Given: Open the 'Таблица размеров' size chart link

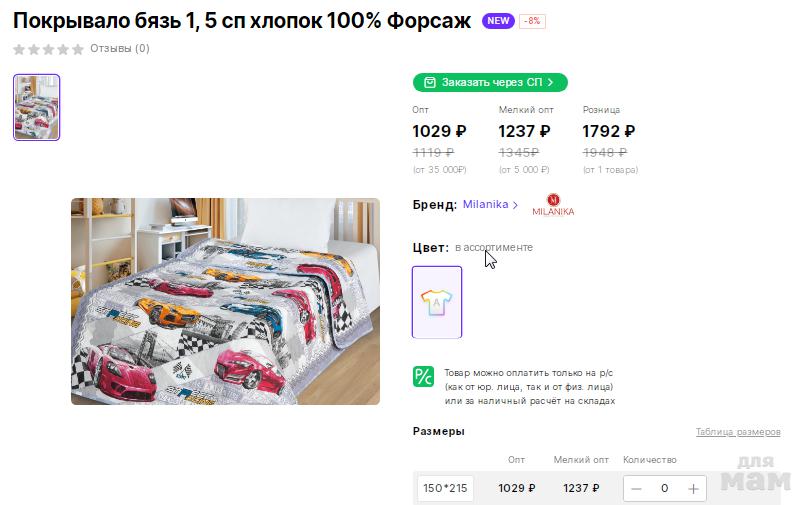Looking at the screenshot, I should [738, 432].
